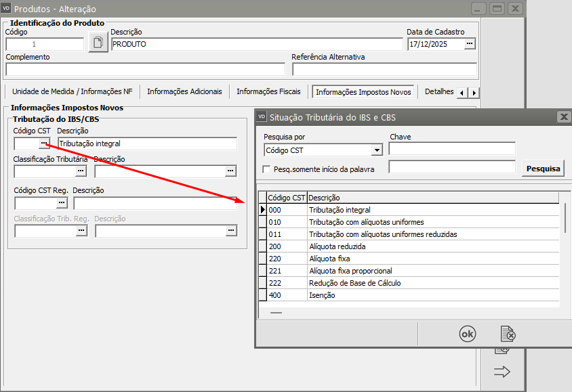Viewport: 572px width, 392px height.
Task: Click the right arrow icon at bottom
Action: [x=502, y=372]
